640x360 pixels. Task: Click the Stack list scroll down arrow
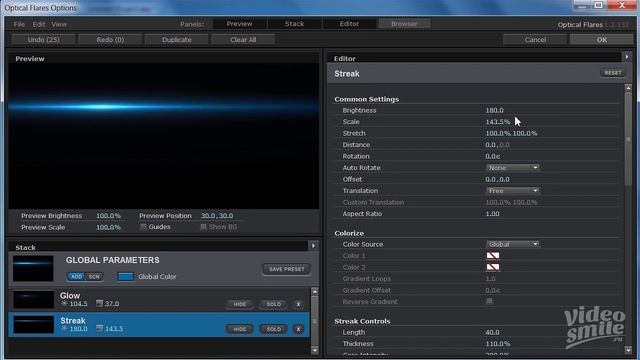click(314, 350)
